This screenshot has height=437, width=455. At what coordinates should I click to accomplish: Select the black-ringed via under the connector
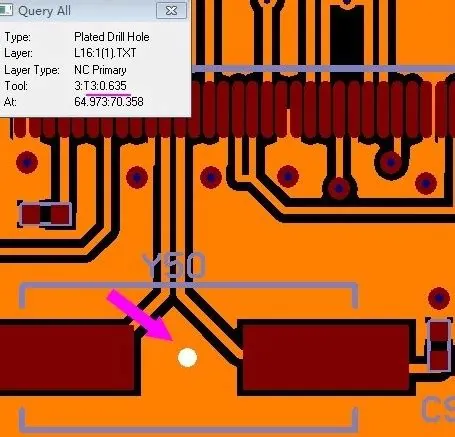390,162
